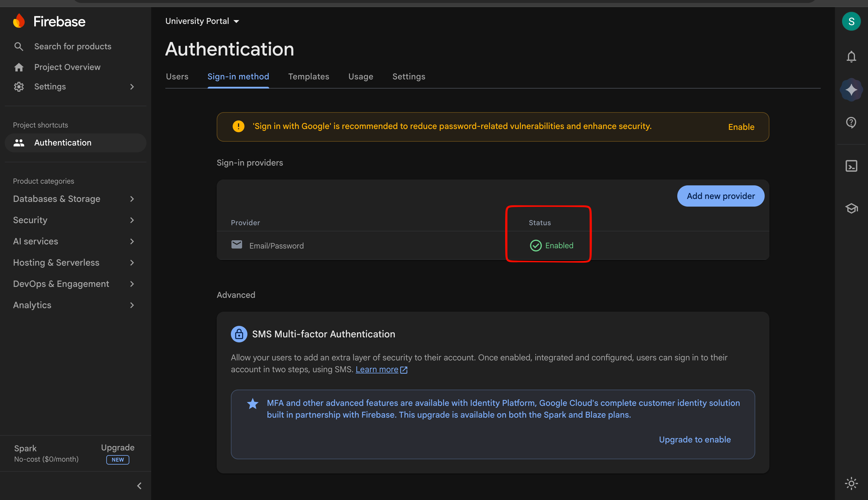The image size is (868, 500).
Task: Toggle the light/dark theme sun icon
Action: [851, 483]
